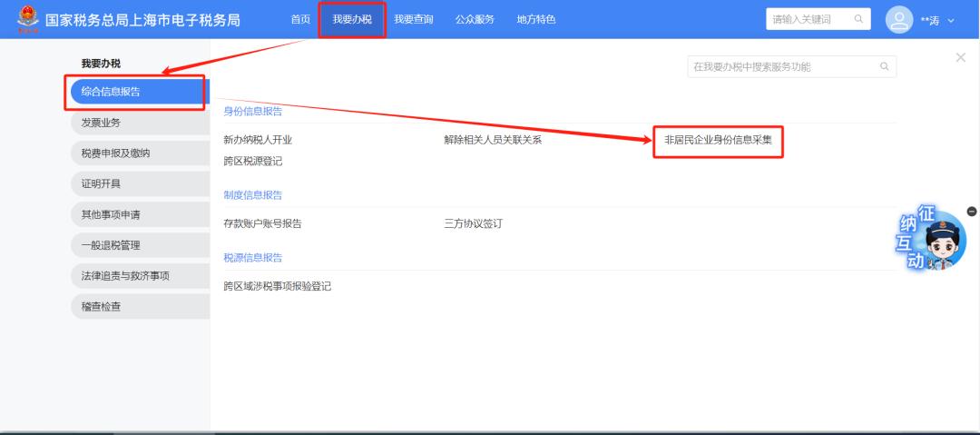Open the 首页 tab
The width and height of the screenshot is (980, 435).
(300, 20)
